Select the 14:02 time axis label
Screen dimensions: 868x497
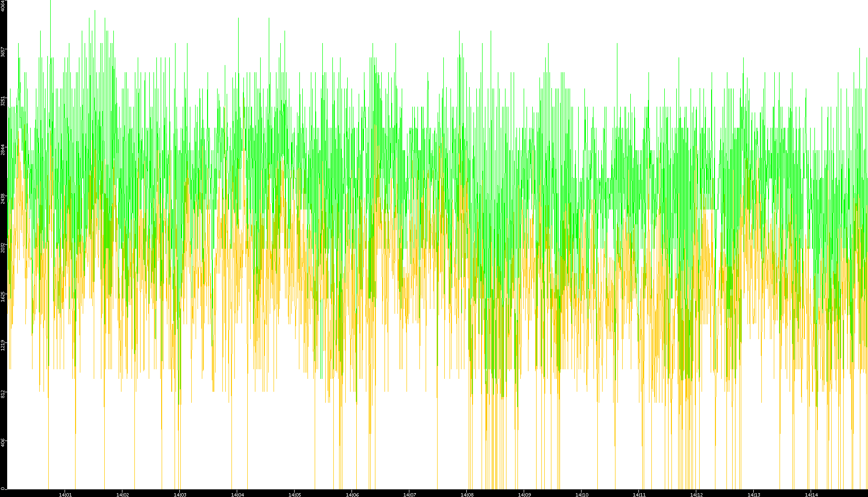click(x=123, y=495)
